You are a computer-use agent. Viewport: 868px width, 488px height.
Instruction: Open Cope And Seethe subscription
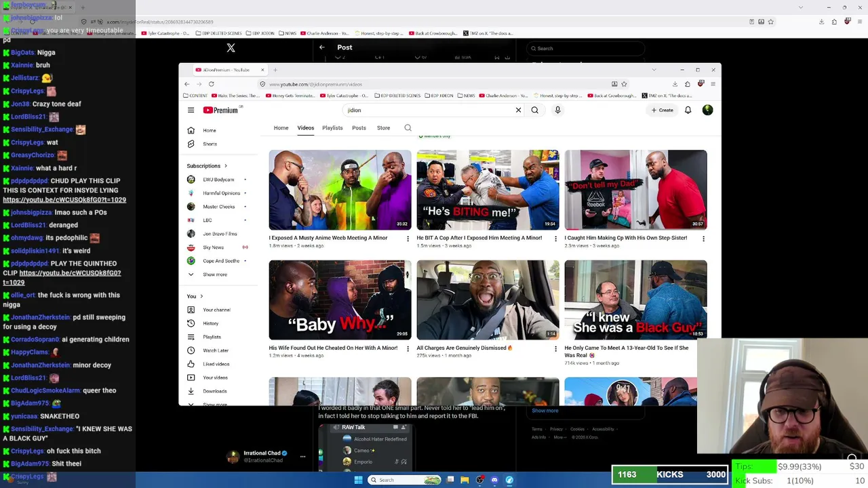(x=221, y=261)
